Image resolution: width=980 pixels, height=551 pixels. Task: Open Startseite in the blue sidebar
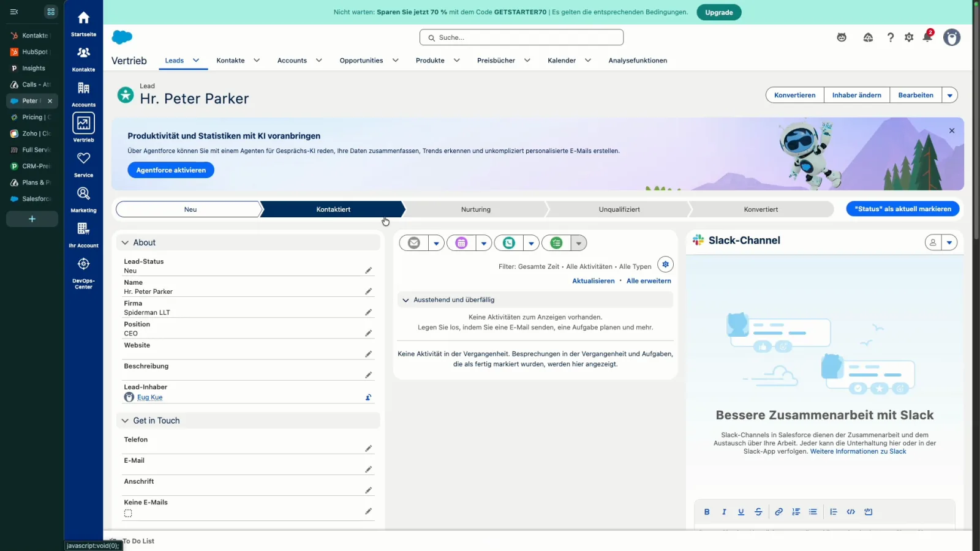click(x=83, y=23)
